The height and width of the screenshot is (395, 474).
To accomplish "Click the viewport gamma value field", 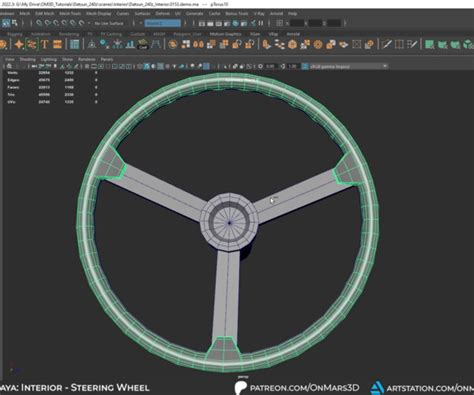I will (293, 66).
